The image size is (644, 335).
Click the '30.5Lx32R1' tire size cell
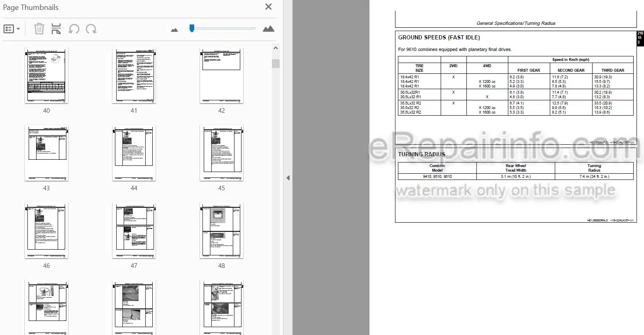pyautogui.click(x=410, y=92)
